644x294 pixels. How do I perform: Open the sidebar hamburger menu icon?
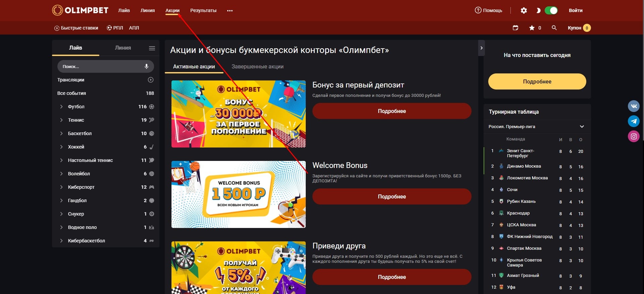point(152,48)
